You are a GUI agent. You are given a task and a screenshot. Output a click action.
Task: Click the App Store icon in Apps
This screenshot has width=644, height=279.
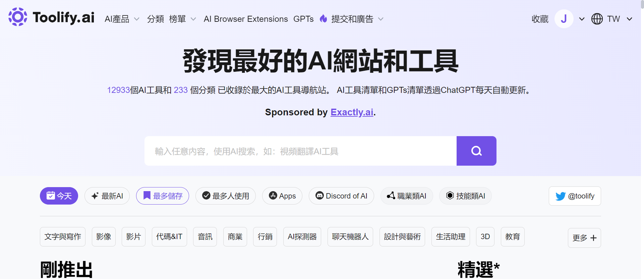click(x=273, y=196)
